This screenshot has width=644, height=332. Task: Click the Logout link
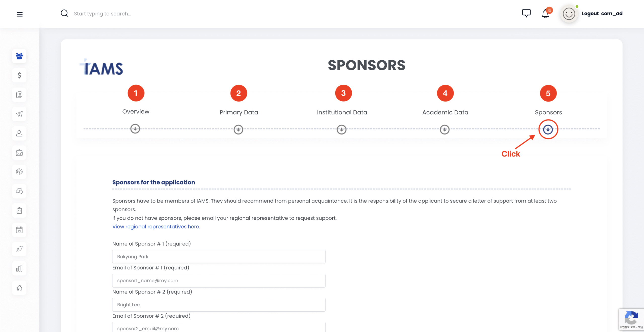(x=590, y=14)
